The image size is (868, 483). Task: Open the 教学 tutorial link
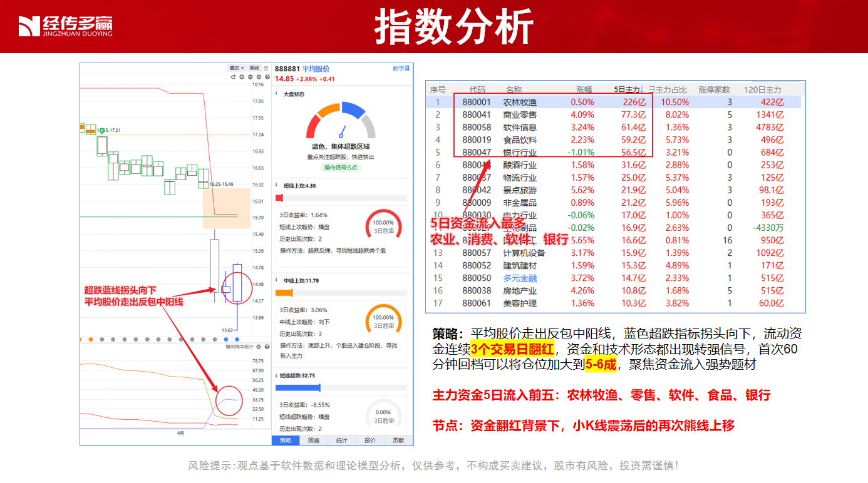tap(401, 69)
